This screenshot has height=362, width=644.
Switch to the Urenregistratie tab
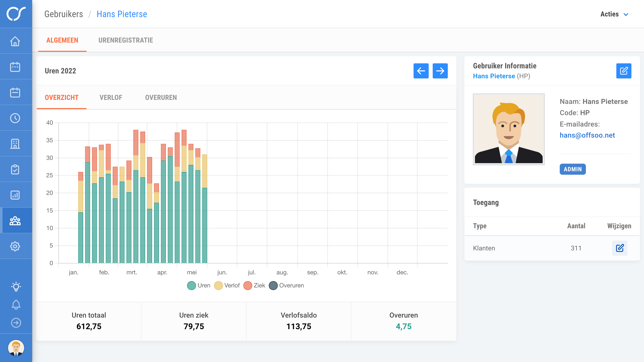125,40
